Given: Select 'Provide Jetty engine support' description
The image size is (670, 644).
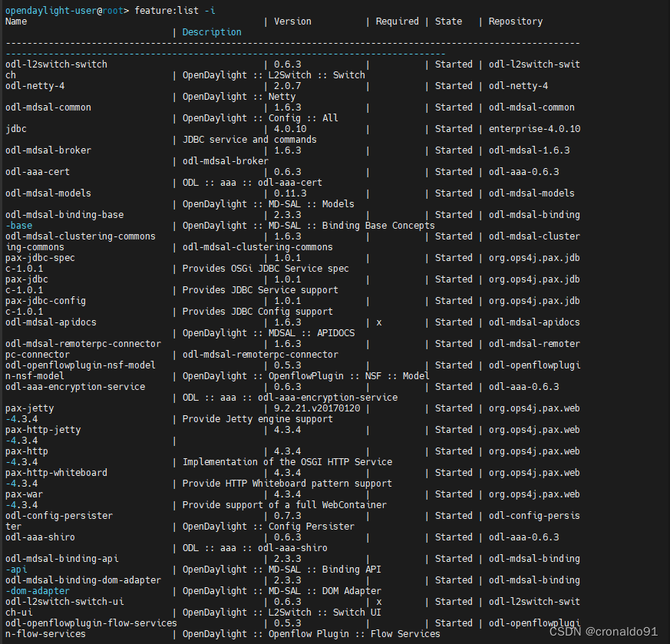Looking at the screenshot, I should coord(258,419).
